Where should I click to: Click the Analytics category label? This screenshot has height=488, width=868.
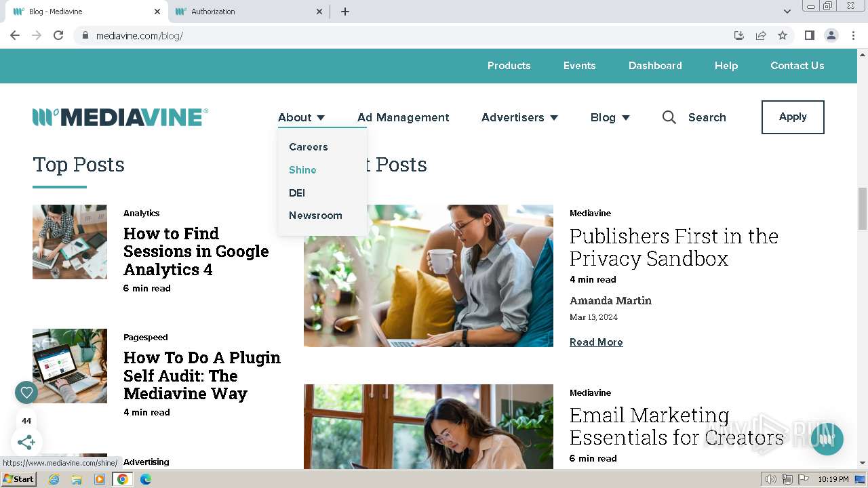pyautogui.click(x=141, y=213)
